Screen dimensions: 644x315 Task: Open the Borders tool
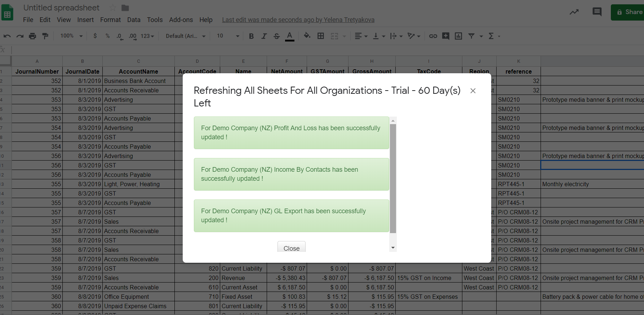[320, 36]
